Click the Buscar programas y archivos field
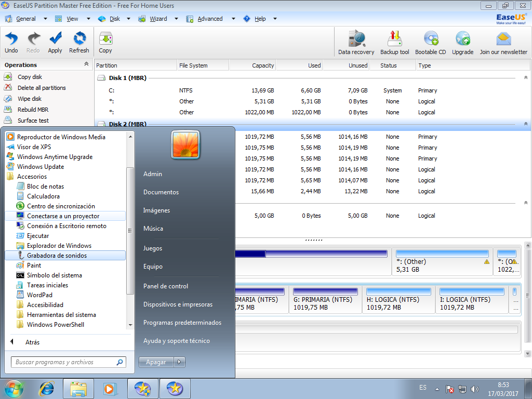This screenshot has width=532, height=399. (x=69, y=362)
